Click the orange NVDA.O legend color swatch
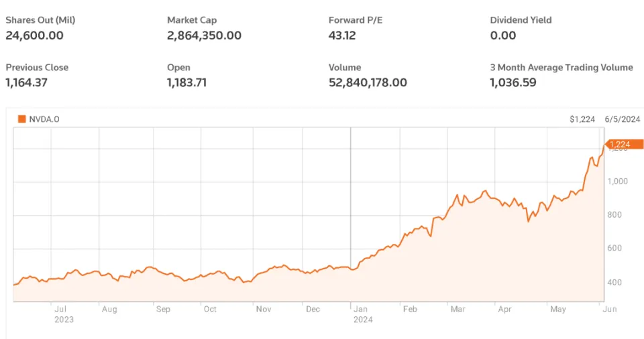 coord(22,119)
